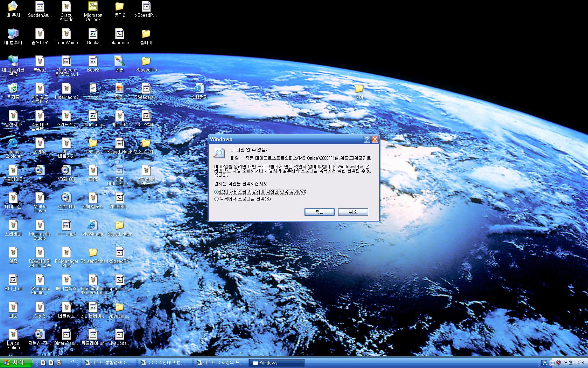Click the red shield security tray icon
The height and width of the screenshot is (368, 588).
(558, 363)
